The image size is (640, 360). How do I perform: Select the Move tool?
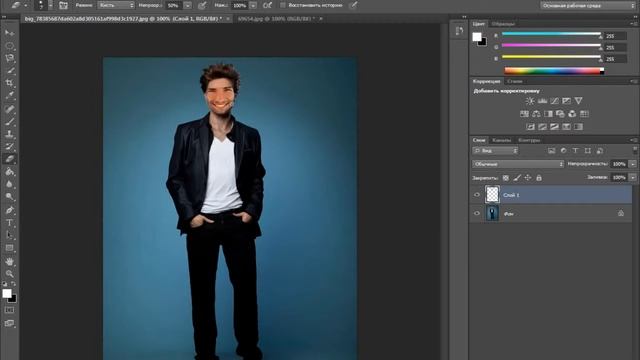tap(9, 33)
